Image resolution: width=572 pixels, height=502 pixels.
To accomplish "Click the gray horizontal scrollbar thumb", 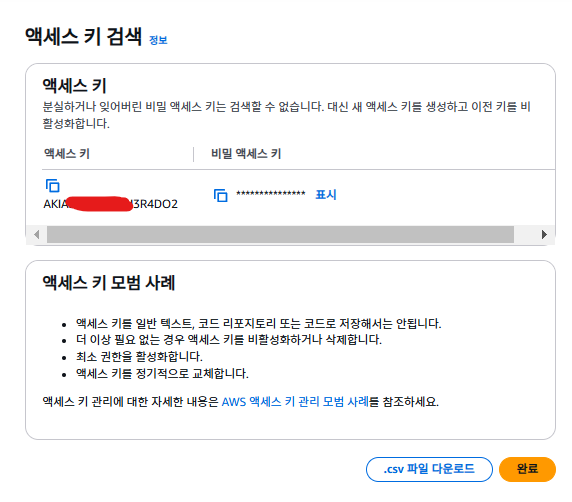I will click(280, 234).
